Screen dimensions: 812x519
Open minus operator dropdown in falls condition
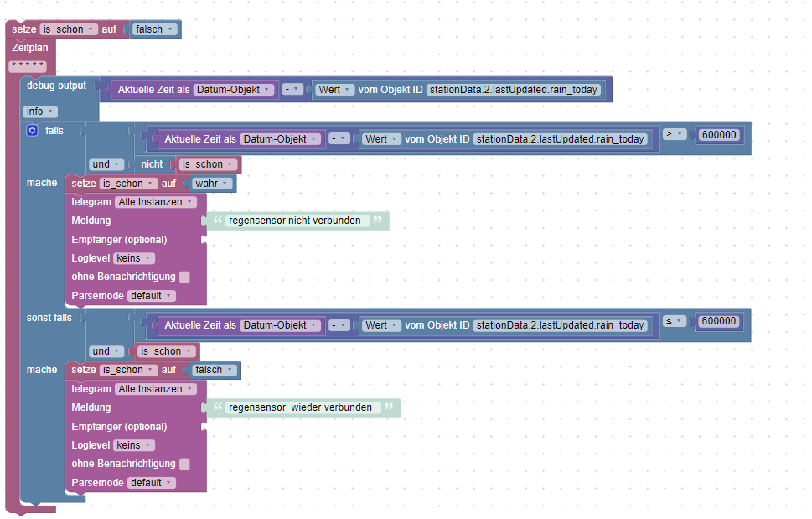339,139
